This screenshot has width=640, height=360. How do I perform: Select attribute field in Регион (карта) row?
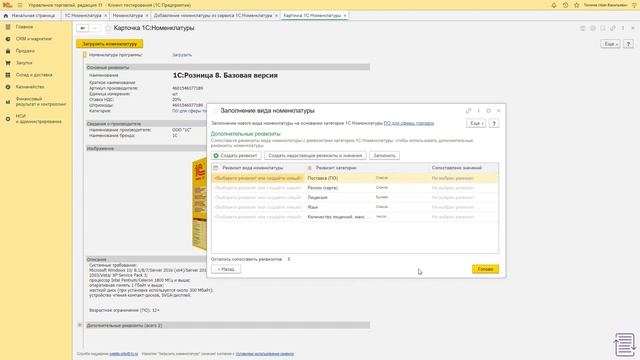pos(258,188)
